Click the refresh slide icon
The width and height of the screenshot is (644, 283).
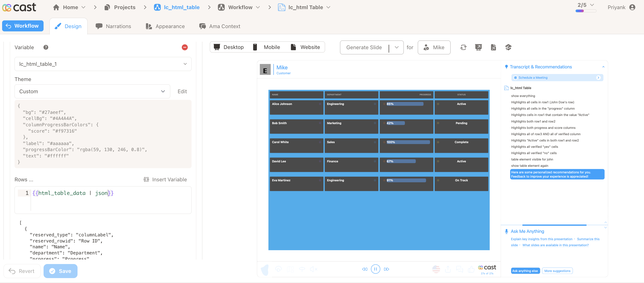463,47
